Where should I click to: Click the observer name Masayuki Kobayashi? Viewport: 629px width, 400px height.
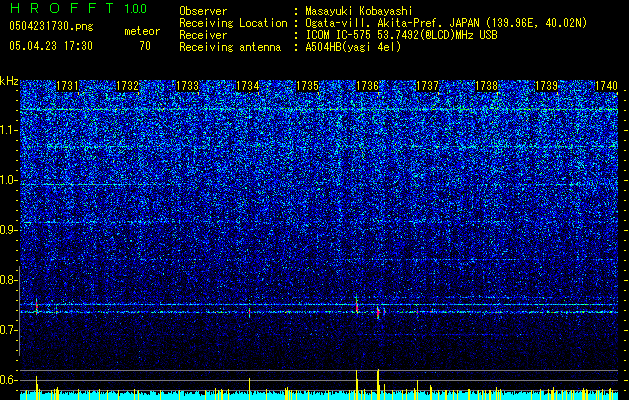(x=358, y=11)
